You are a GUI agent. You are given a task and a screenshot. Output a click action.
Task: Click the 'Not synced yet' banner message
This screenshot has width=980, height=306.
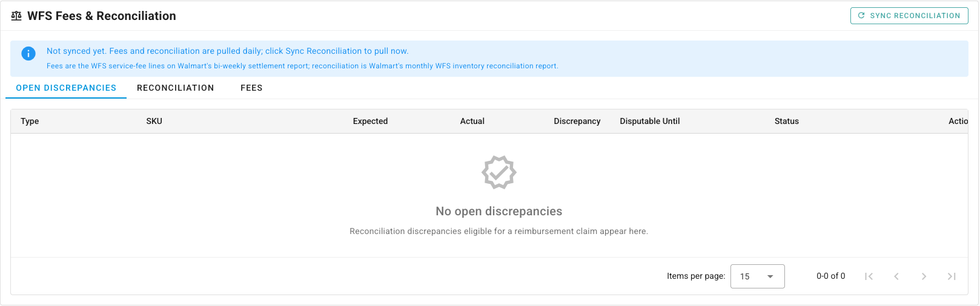point(227,51)
